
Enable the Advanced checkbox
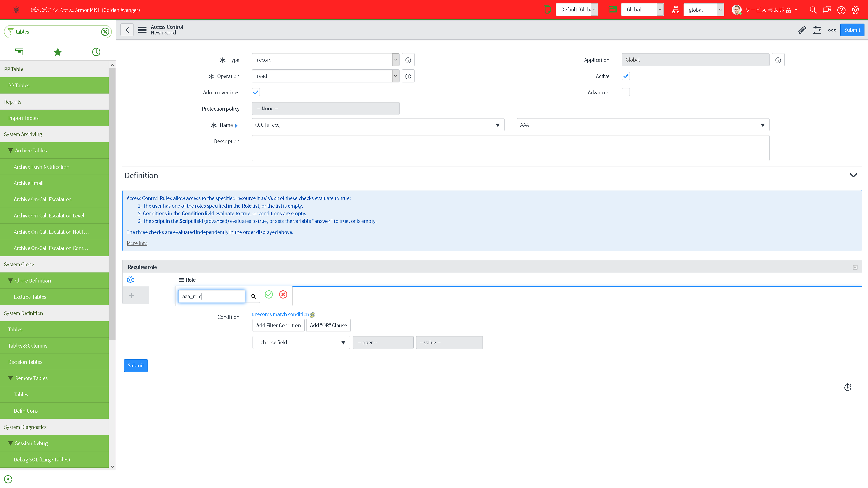coord(626,92)
